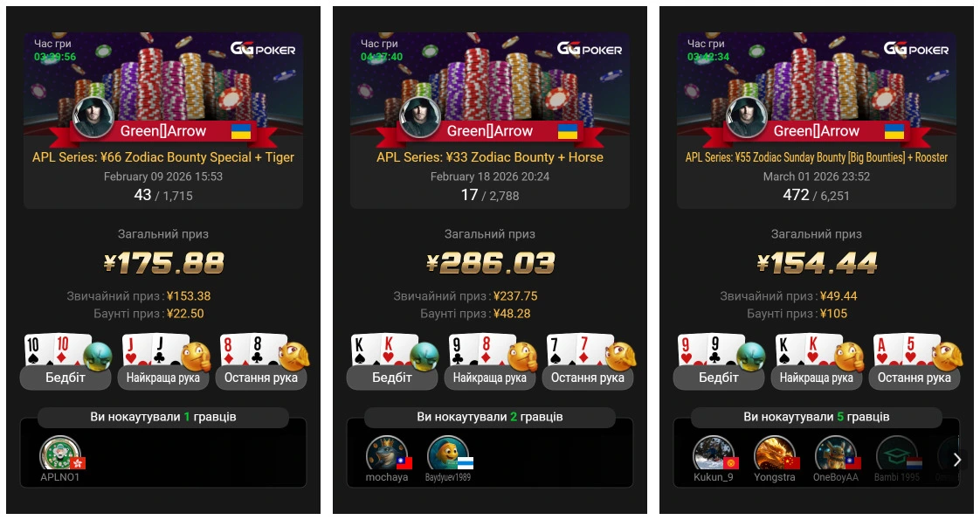Click the GGPoker logo on the Horse card

(x=590, y=49)
